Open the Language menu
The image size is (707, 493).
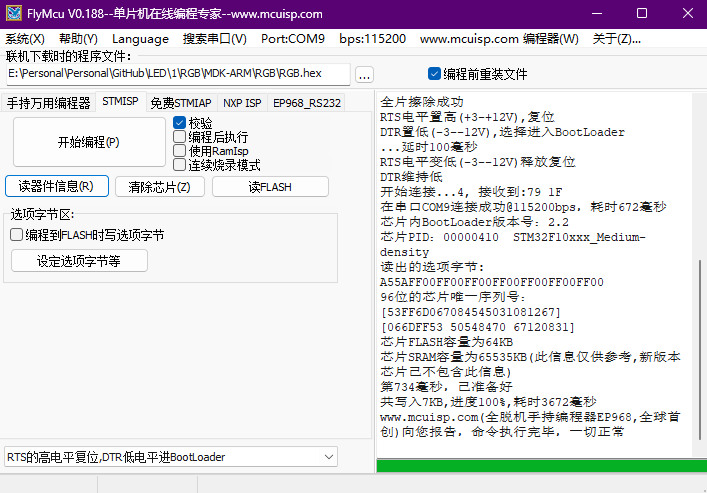point(140,39)
